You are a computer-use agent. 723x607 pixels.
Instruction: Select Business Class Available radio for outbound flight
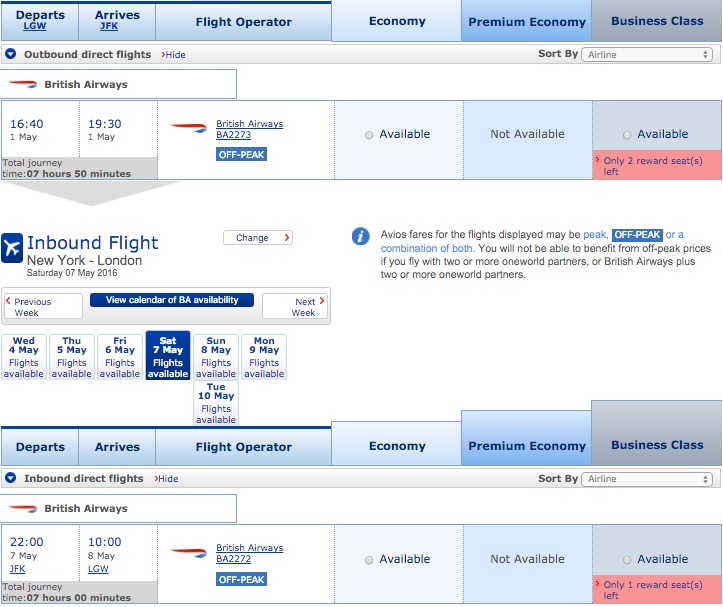coord(627,135)
